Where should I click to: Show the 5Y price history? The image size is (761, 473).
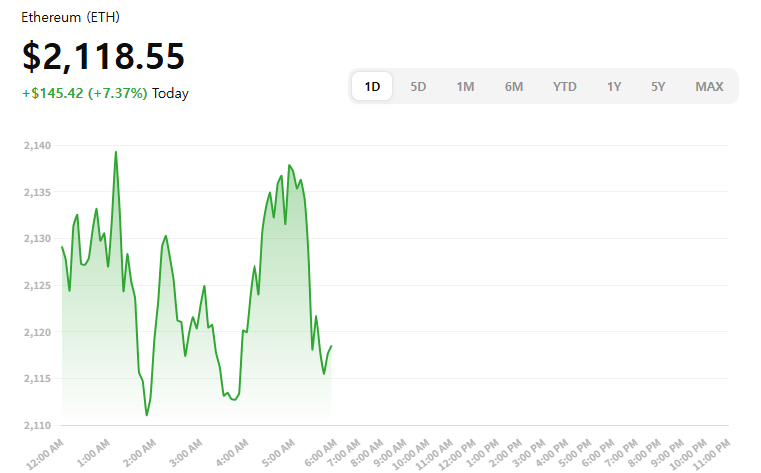pyautogui.click(x=658, y=86)
